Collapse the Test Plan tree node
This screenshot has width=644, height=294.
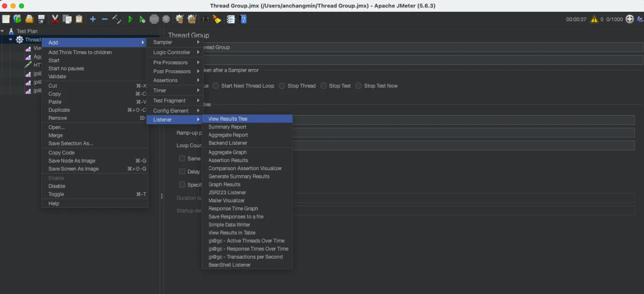point(2,31)
